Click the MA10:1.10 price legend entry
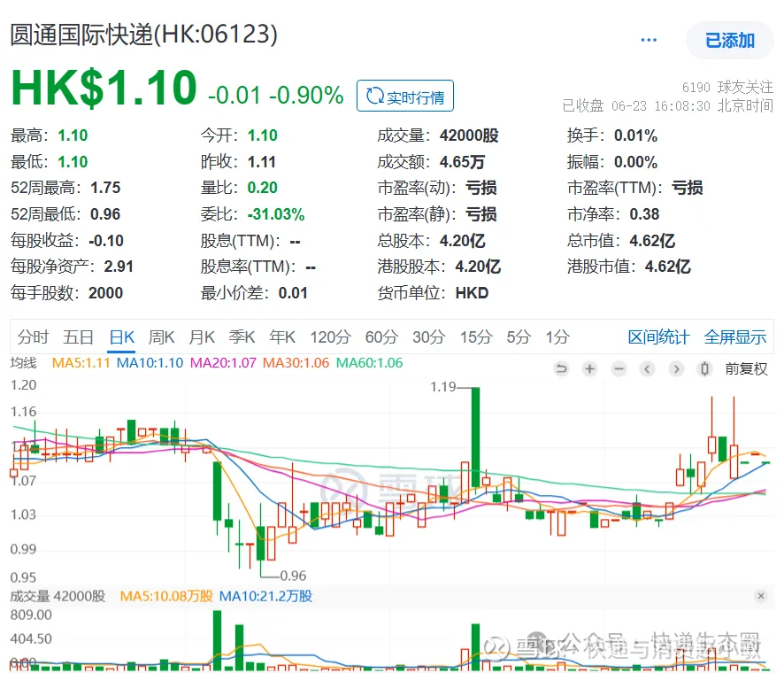 (150, 363)
